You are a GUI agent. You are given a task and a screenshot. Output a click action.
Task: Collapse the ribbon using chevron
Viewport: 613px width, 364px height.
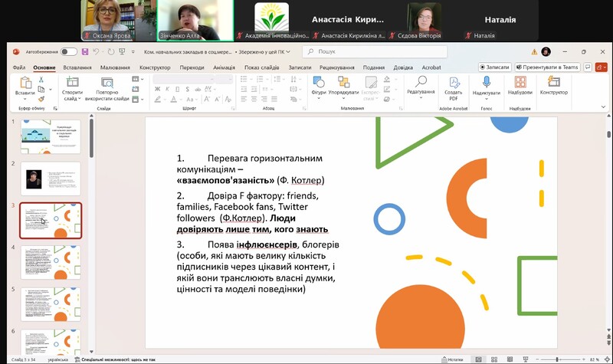[603, 107]
